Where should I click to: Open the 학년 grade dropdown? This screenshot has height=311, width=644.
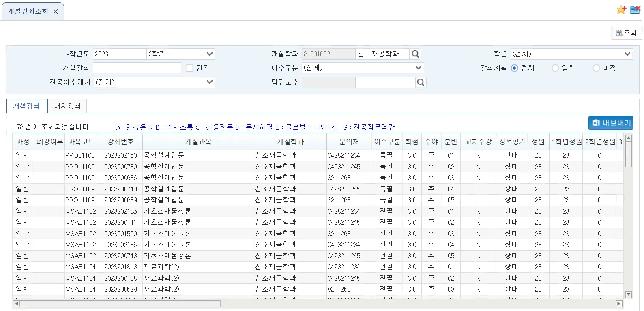tap(571, 54)
